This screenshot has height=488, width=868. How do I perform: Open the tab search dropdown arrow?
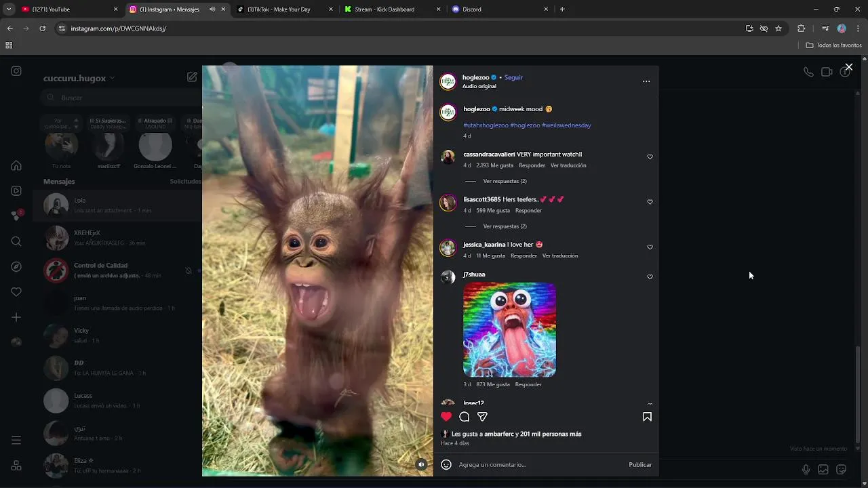(x=8, y=9)
